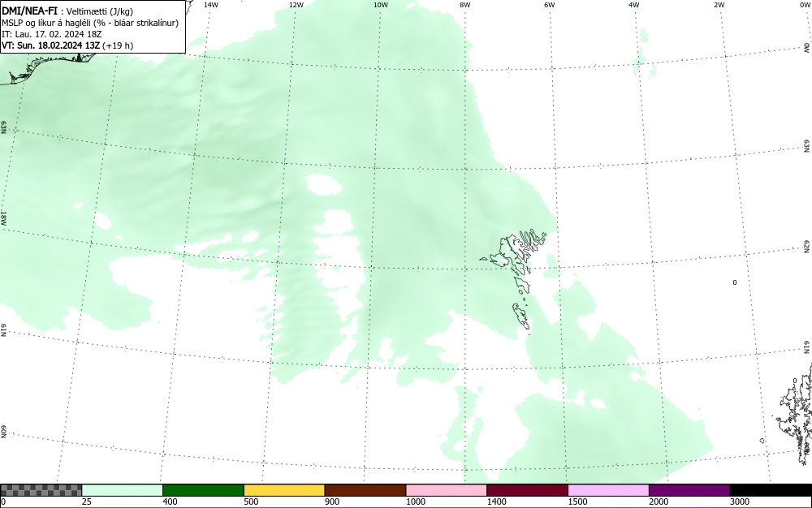
Task: Select the black 3000+ legend swatch
Action: 771,490
